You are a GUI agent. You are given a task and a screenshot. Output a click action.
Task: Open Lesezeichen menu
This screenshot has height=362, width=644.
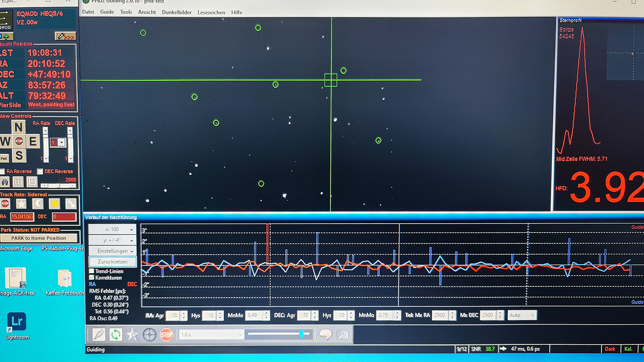(211, 12)
